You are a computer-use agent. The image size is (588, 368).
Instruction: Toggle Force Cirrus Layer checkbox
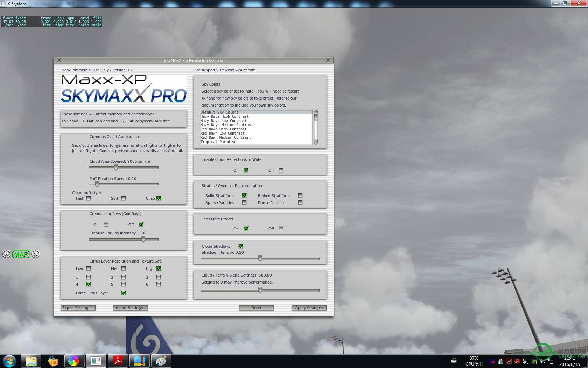(124, 293)
